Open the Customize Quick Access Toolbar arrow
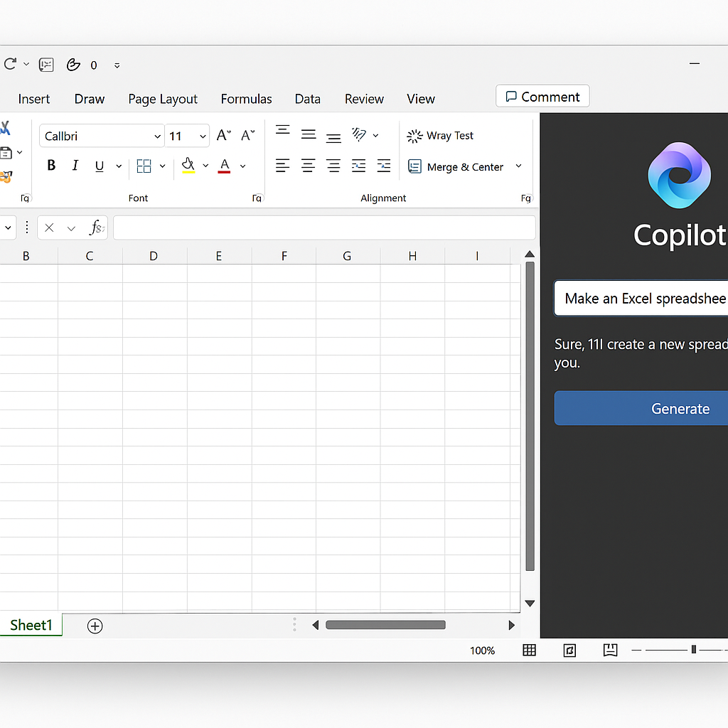The width and height of the screenshot is (728, 728). click(117, 65)
